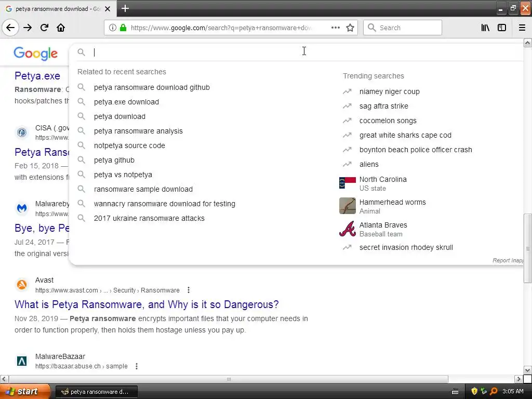532x399 pixels.
Task: Open a new browser tab
Action: click(x=125, y=8)
